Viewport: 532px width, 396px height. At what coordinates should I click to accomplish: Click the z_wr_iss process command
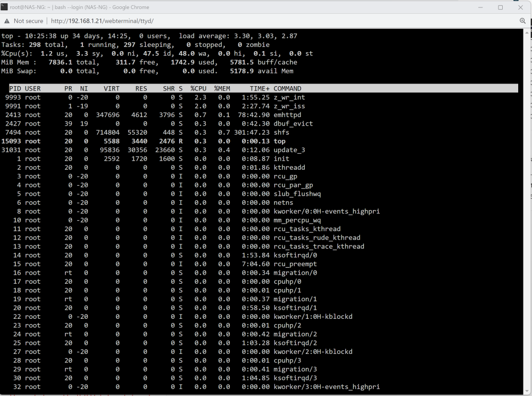pos(289,106)
